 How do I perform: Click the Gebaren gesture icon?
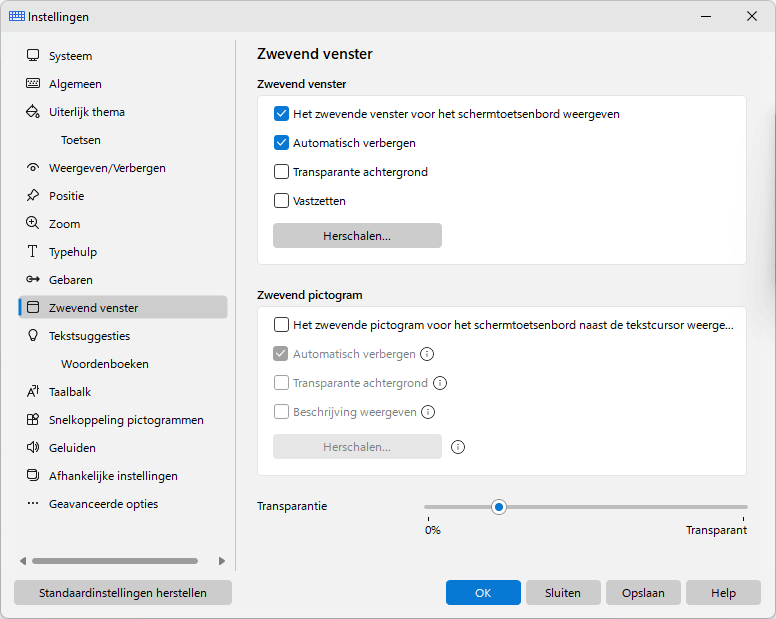point(33,280)
